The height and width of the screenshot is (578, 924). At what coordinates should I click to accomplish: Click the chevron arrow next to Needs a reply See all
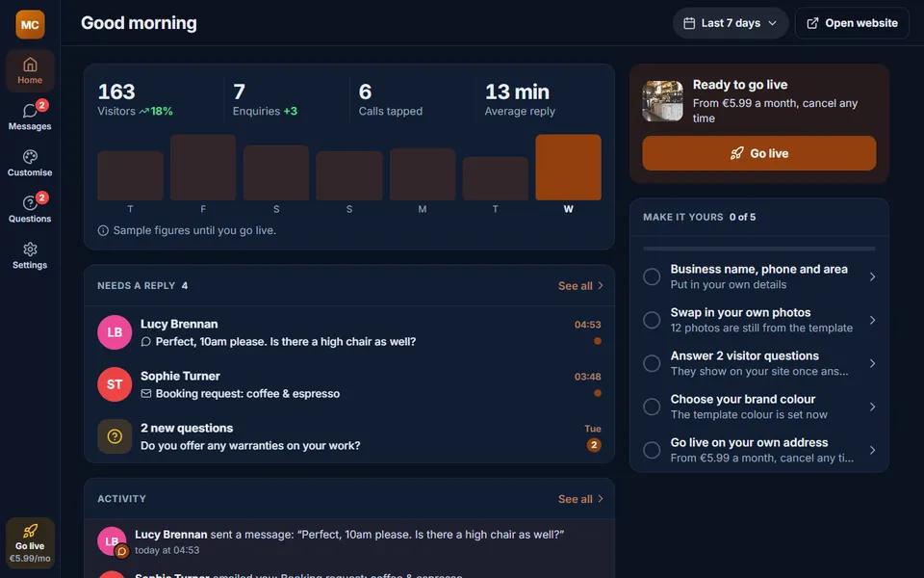(x=601, y=285)
